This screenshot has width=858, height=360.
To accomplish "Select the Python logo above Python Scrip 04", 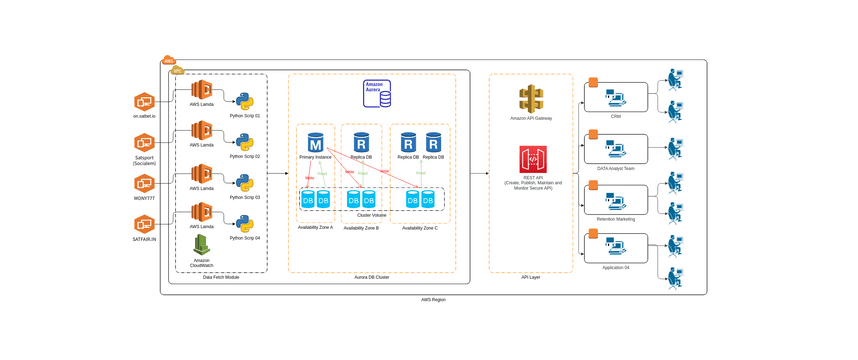I will pyautogui.click(x=245, y=224).
